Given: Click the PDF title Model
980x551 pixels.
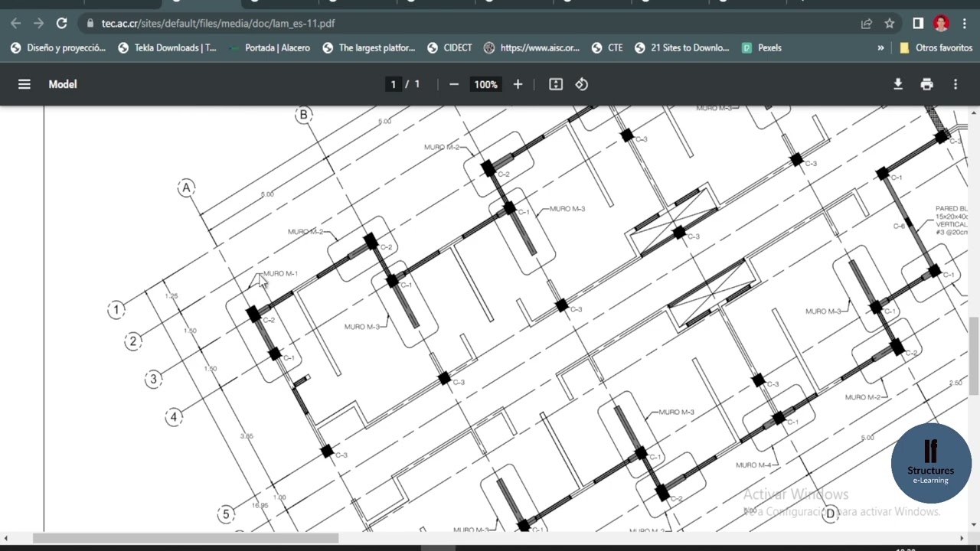Looking at the screenshot, I should pyautogui.click(x=63, y=84).
